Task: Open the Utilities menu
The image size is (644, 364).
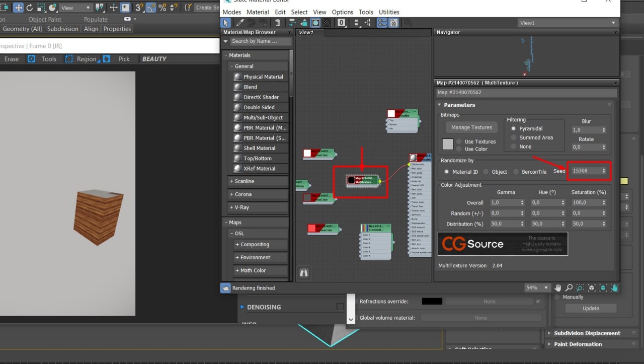Action: 389,12
